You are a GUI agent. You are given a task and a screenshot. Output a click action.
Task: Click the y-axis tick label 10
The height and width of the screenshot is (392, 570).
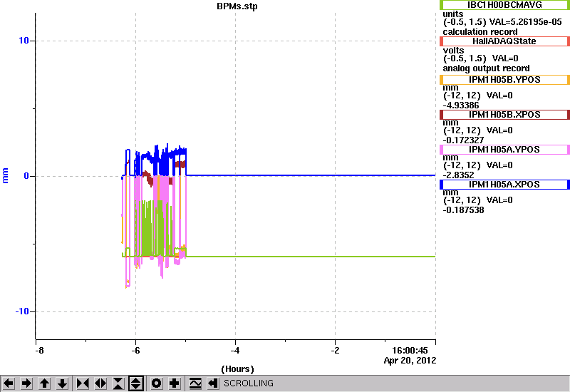(x=24, y=41)
